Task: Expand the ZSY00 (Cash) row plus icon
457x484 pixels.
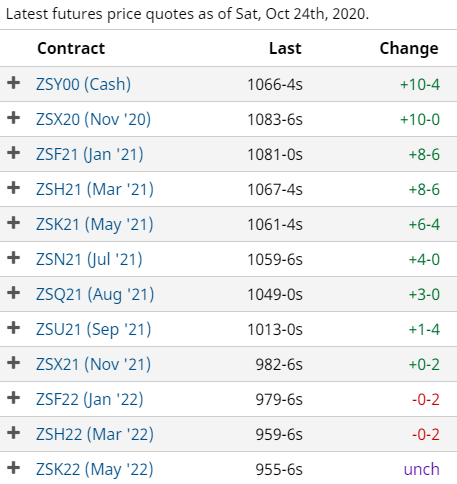Action: click(13, 83)
